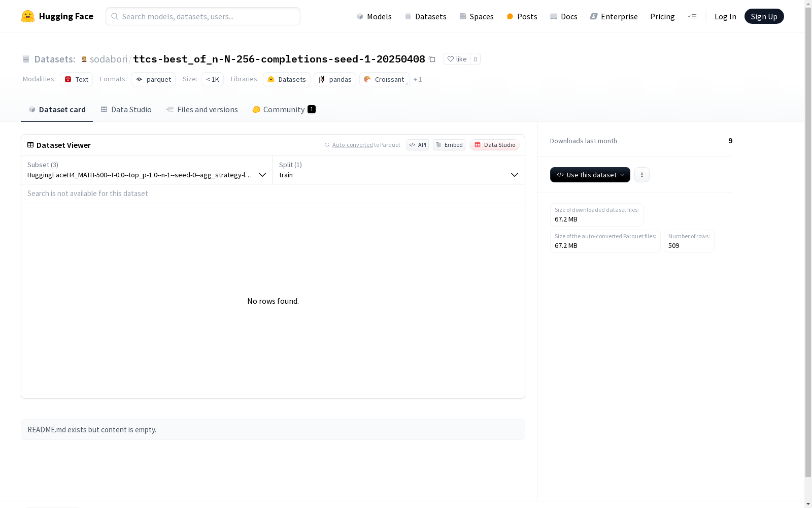Click the Downloads last month chart line
This screenshot has height=508, width=812.
tap(672, 143)
